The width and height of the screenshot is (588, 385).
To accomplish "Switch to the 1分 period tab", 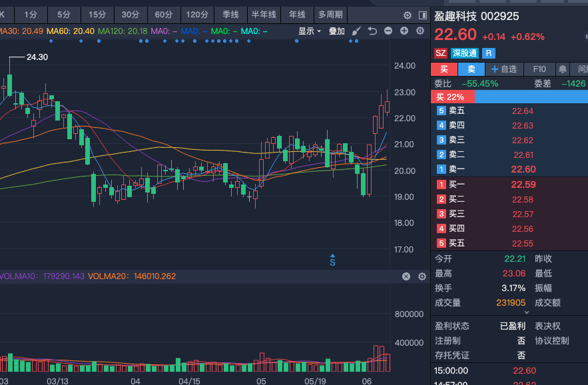I will click(x=31, y=15).
